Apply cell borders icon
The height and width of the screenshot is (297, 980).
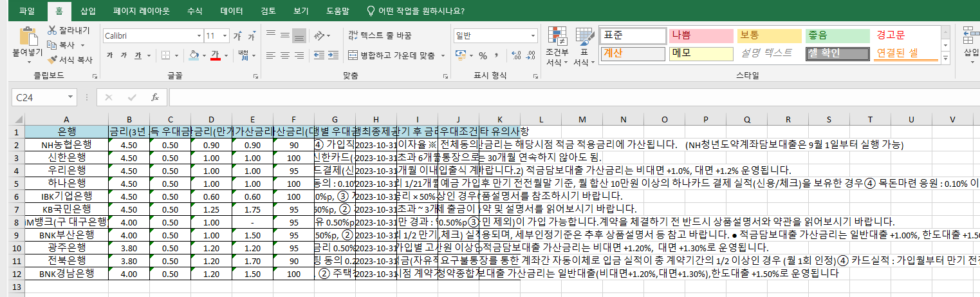[x=165, y=55]
